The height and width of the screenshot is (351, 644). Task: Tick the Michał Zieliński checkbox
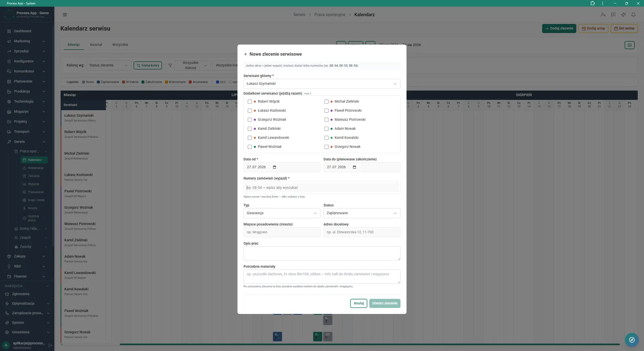tap(326, 102)
